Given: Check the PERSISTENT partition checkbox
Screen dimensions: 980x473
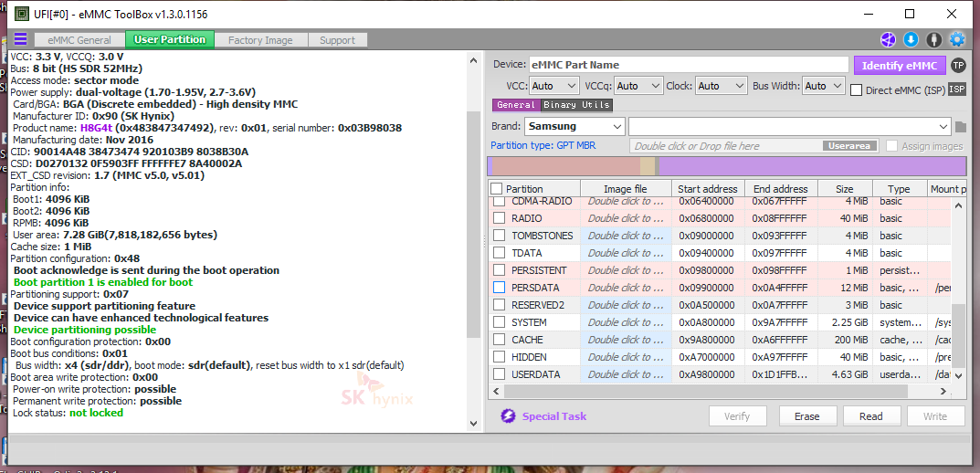Looking at the screenshot, I should (x=499, y=270).
